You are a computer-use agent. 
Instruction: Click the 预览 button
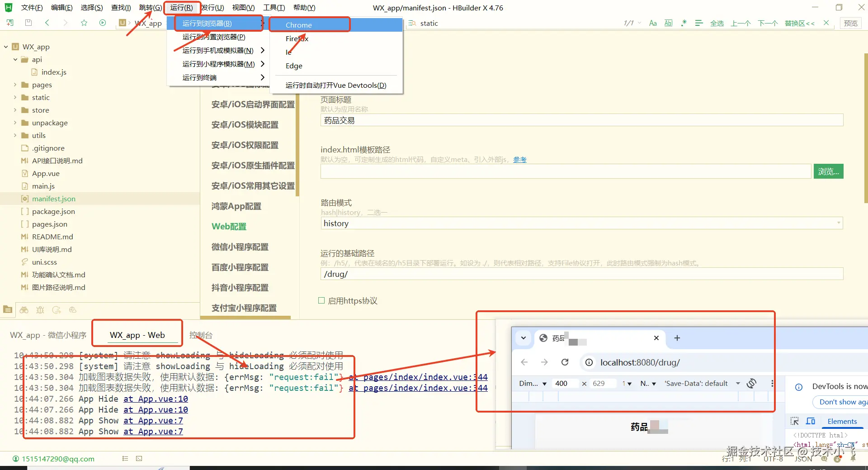[x=850, y=23]
